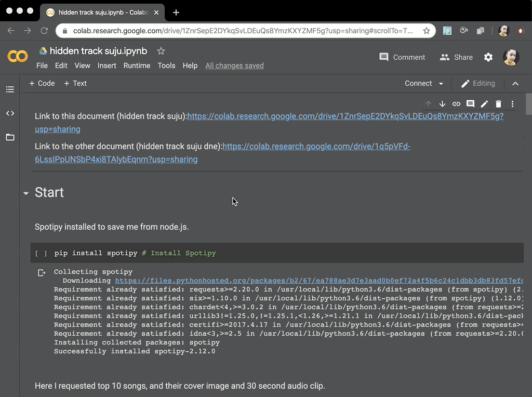Open the Files folder icon in sidebar
532x397 pixels.
point(10,137)
